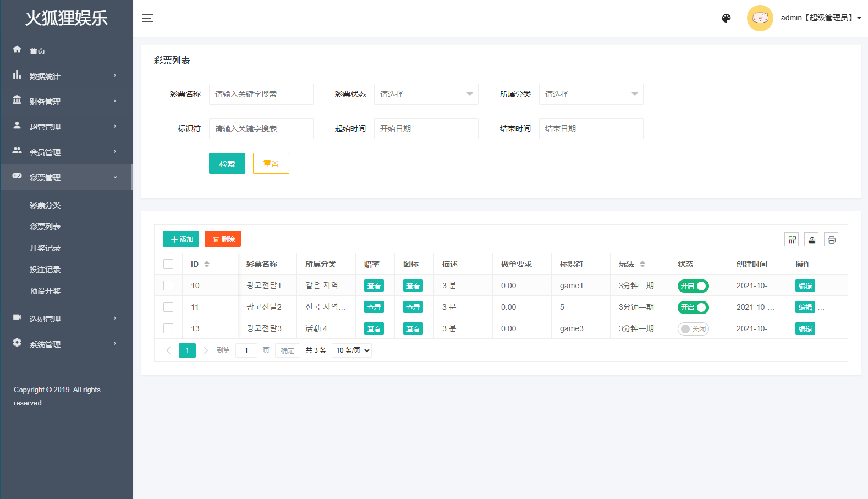Click the group icon for 会员管理
Viewport: 868px width, 499px height.
coord(17,151)
